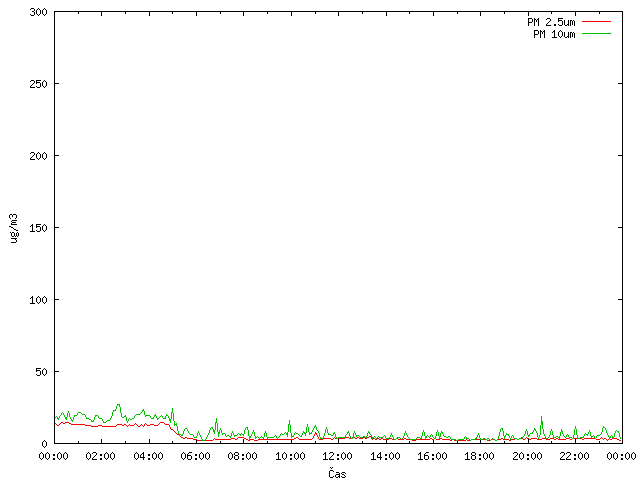The height and width of the screenshot is (480, 640).
Task: Click the y-axis value 100
Action: [x=38, y=300]
